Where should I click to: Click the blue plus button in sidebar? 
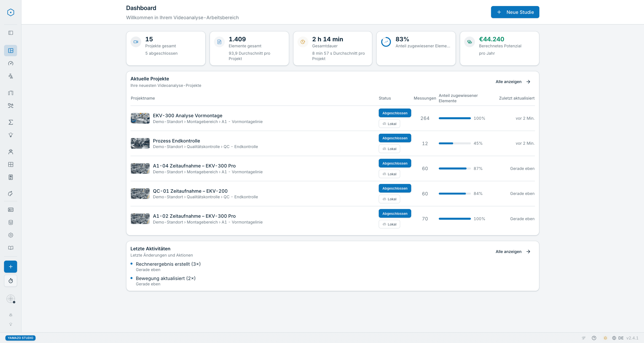[11, 267]
